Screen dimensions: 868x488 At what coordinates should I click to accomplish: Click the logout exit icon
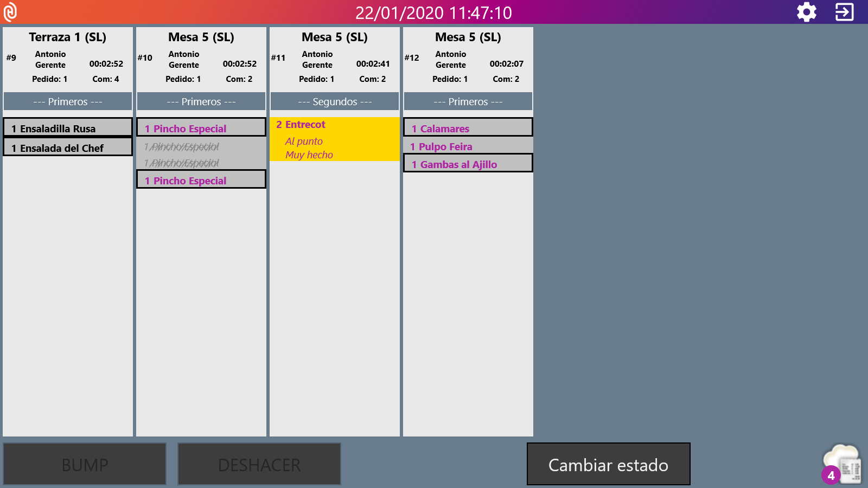tap(844, 12)
